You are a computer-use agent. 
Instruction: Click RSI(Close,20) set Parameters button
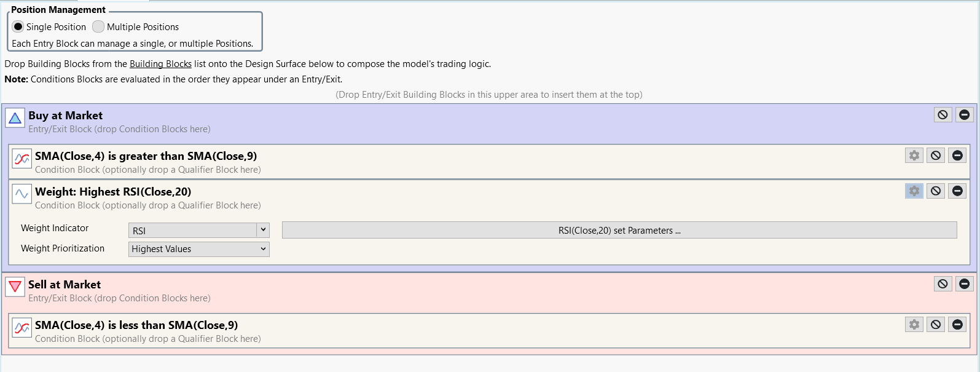pyautogui.click(x=619, y=230)
